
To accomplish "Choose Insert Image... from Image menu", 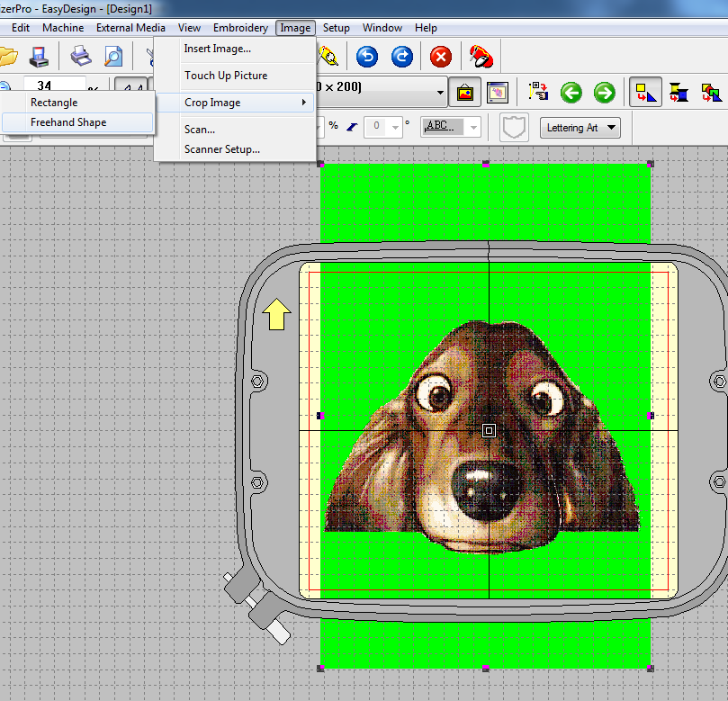I will point(236,49).
